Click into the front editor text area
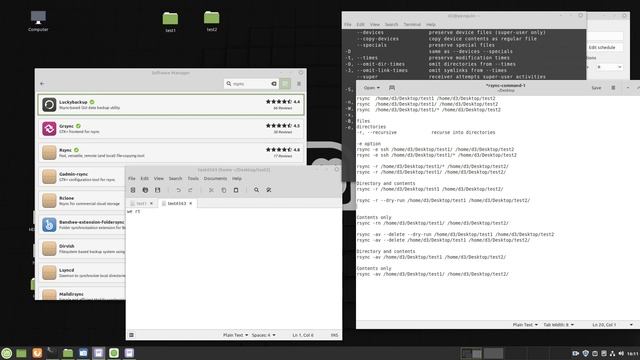Image resolution: width=640 pixels, height=360 pixels. pos(233,269)
